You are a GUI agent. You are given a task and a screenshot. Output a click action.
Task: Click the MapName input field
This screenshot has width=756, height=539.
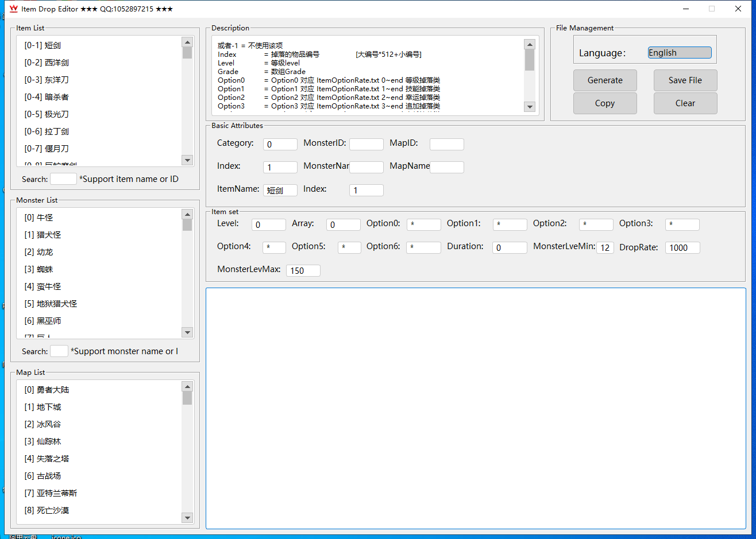pos(447,168)
